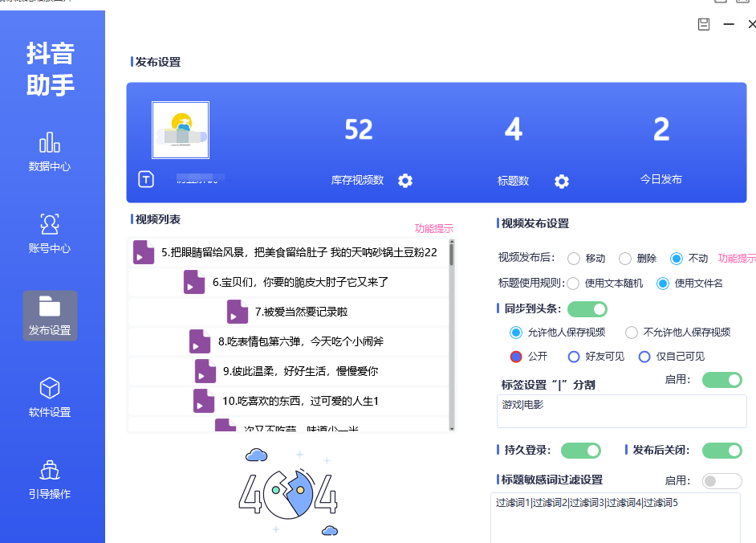The image size is (756, 543).
Task: Select the 移动 radio option
Action: [x=574, y=259]
